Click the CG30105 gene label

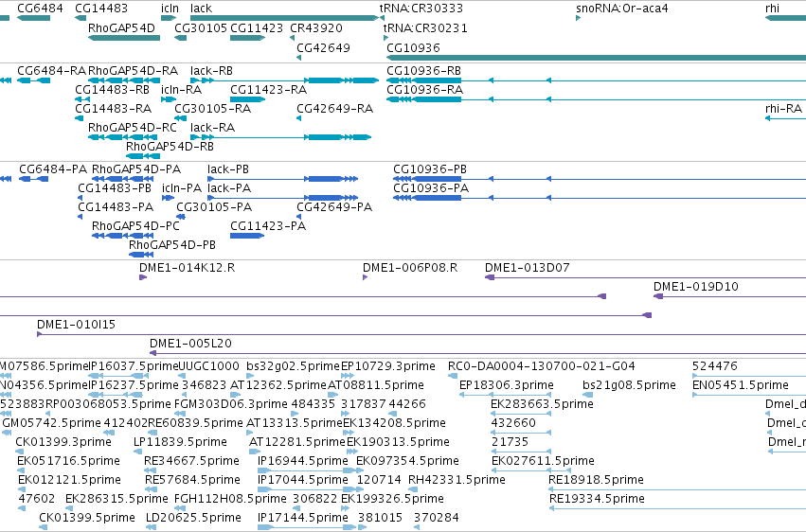click(x=201, y=27)
